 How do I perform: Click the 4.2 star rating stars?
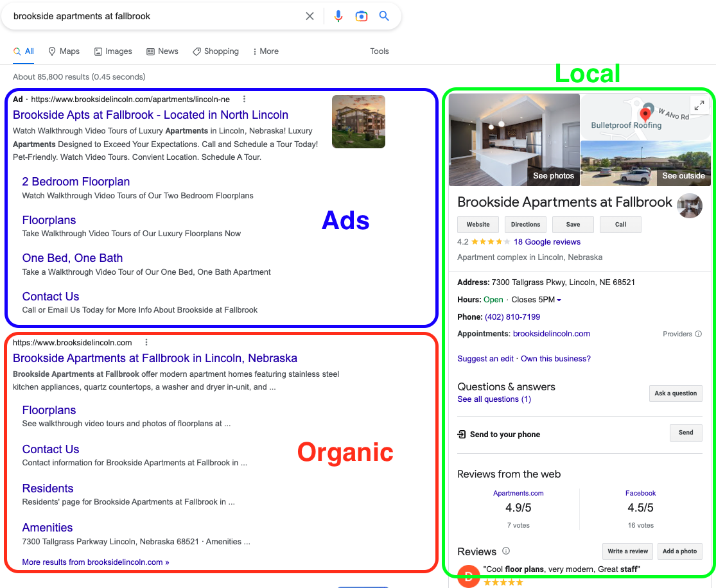click(491, 242)
